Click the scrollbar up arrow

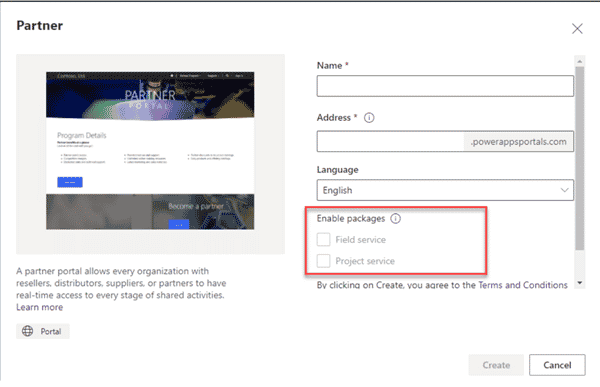580,61
